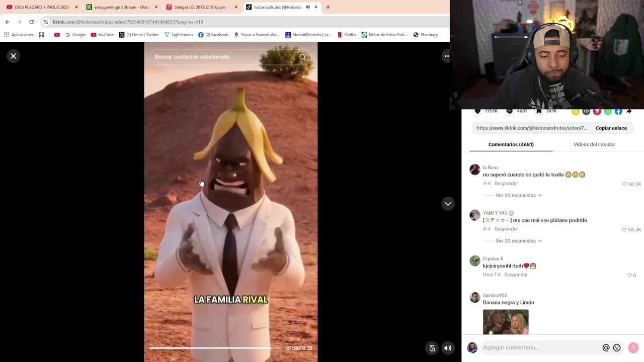
Task: Click the Agregar comentario field
Action: pos(541,347)
